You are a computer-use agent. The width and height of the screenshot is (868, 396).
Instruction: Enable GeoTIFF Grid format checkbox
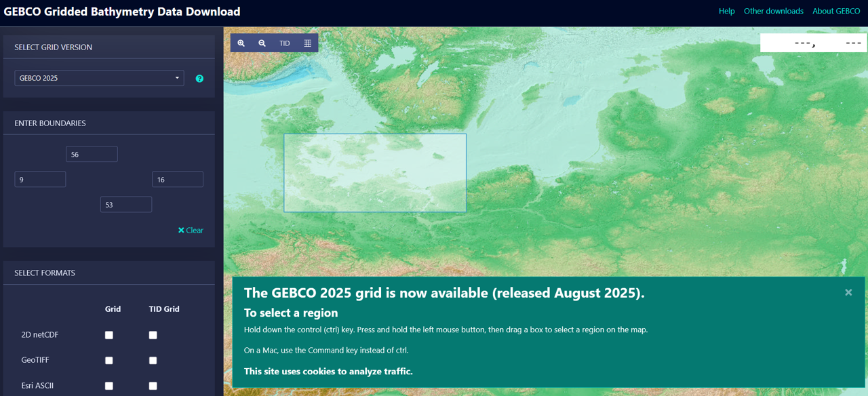(x=109, y=360)
